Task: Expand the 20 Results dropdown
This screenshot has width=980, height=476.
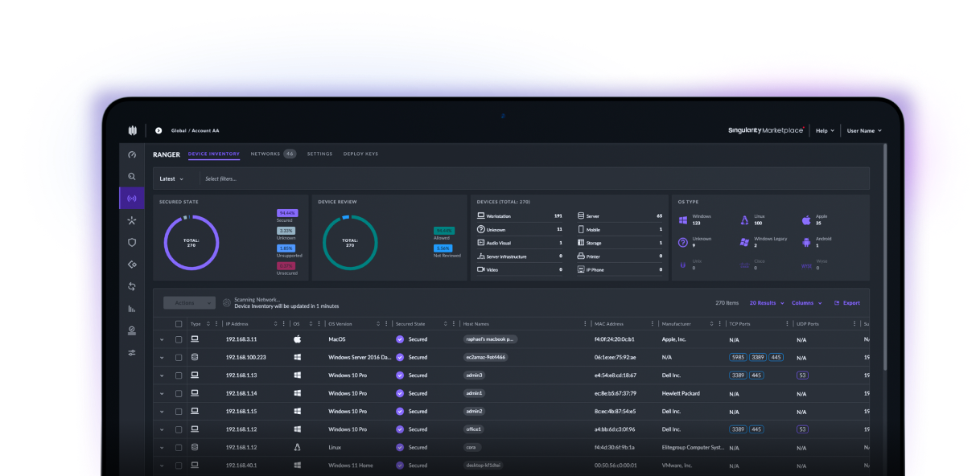Action: [x=765, y=303]
